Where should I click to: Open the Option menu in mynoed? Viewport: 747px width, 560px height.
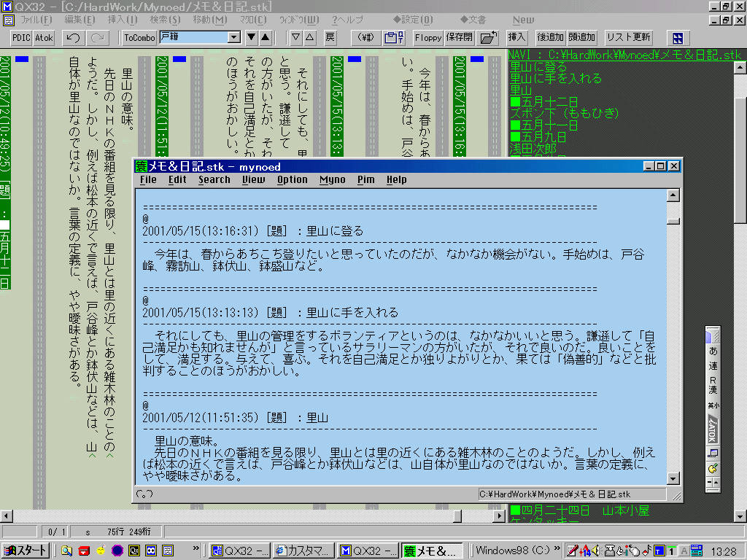point(292,179)
